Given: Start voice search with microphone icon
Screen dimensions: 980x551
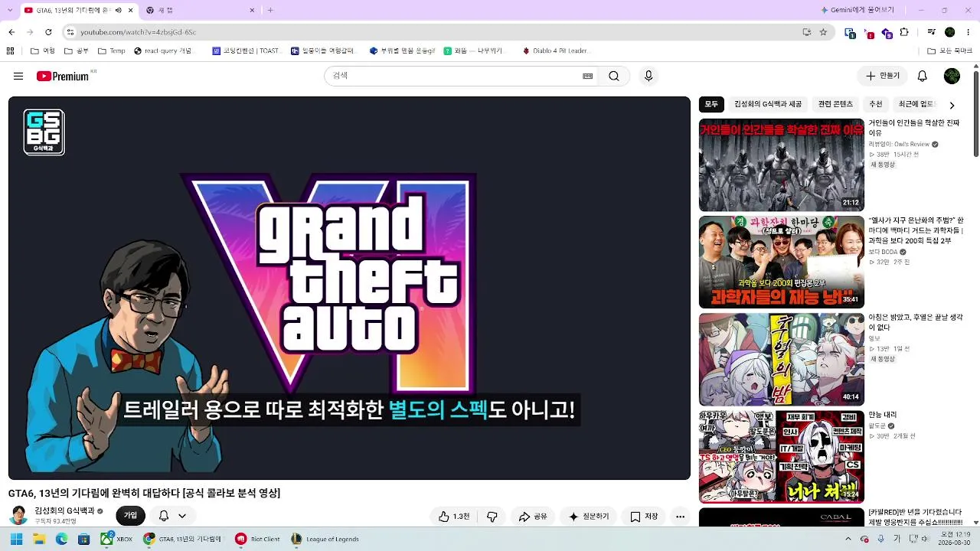Looking at the screenshot, I should [x=648, y=76].
